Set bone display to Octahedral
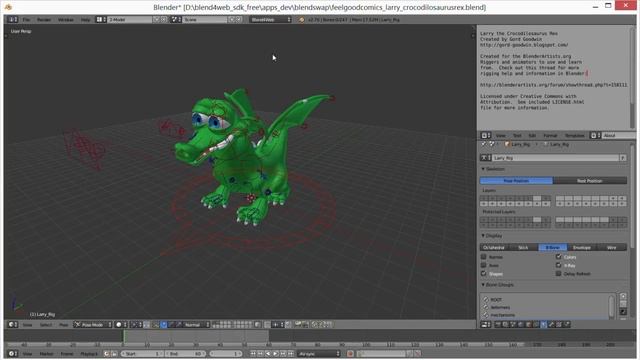This screenshot has height=360, width=640. click(x=494, y=247)
